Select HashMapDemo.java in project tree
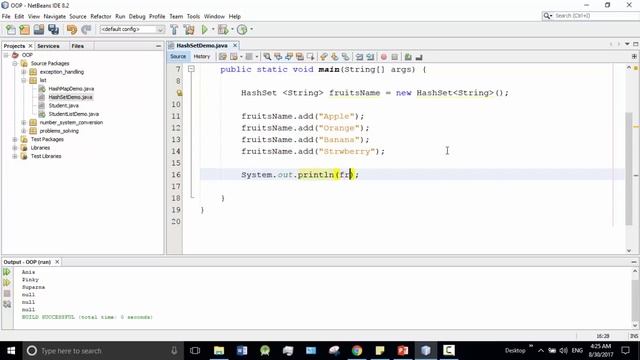 (x=71, y=89)
